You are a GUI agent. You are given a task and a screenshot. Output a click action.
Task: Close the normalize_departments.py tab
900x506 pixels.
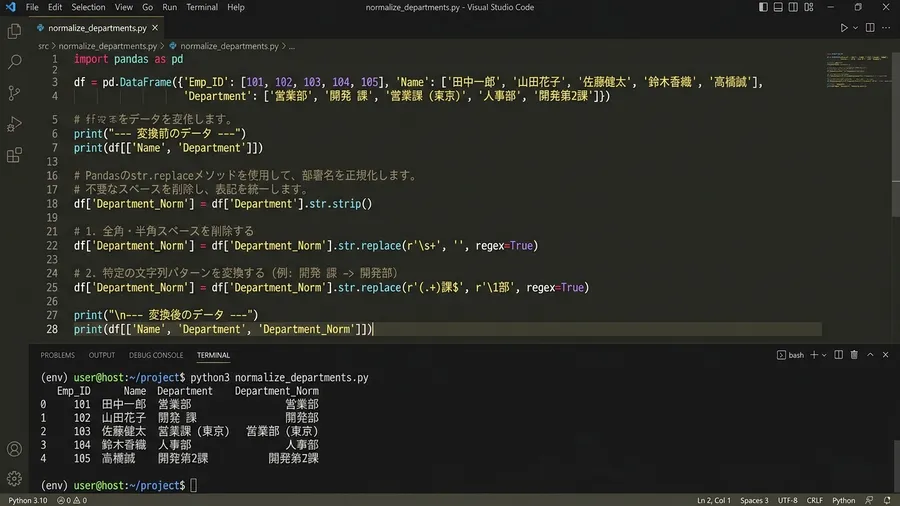(155, 28)
